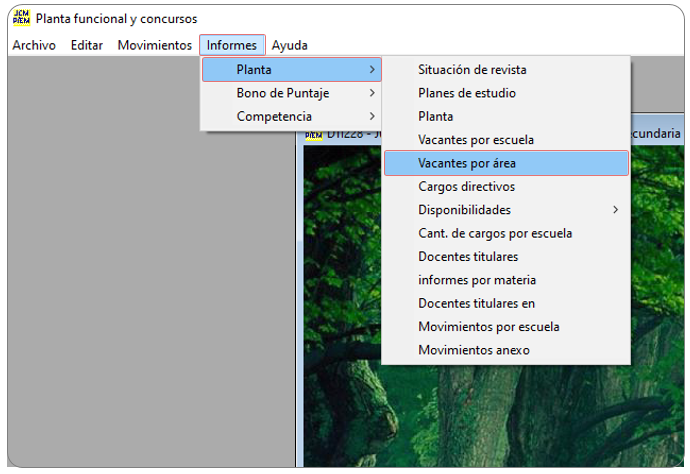Expand the Bono de Puntaje submenu
690x474 pixels.
[291, 93]
